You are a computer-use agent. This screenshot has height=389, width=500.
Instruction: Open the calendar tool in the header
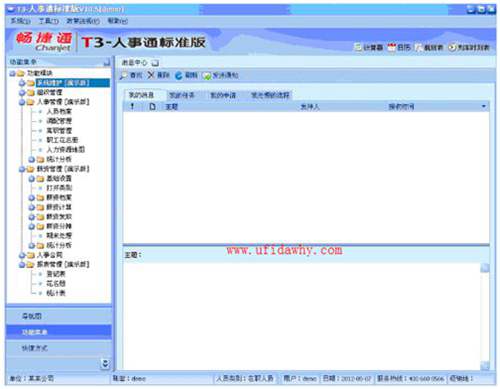[399, 47]
